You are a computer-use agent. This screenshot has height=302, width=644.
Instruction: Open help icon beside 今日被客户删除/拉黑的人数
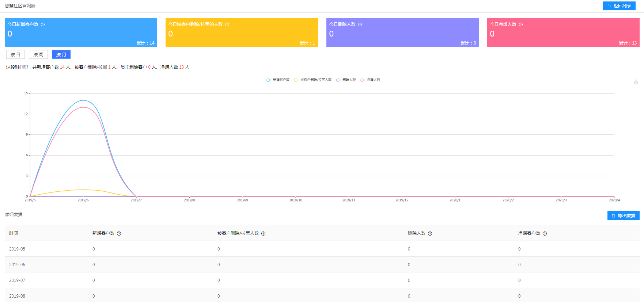pyautogui.click(x=227, y=24)
